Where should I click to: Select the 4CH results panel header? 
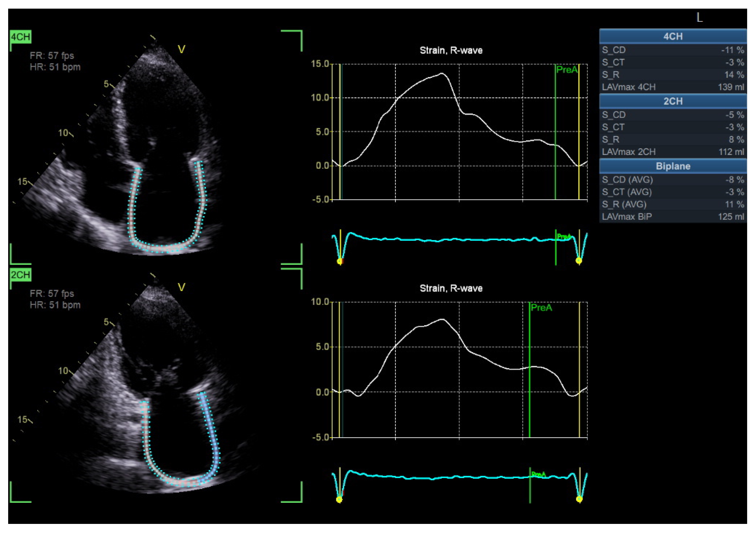click(673, 37)
